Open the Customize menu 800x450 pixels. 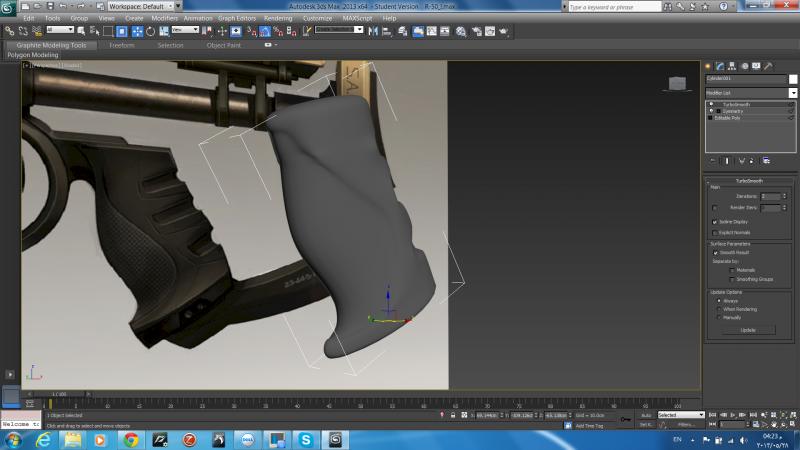(x=317, y=18)
